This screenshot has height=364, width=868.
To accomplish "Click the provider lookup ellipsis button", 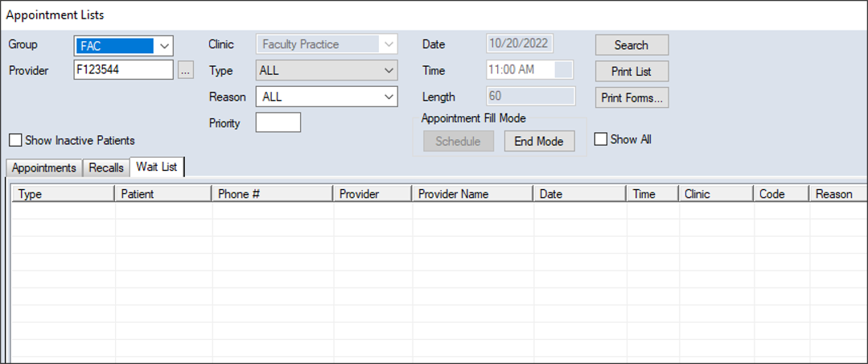I will tap(186, 71).
